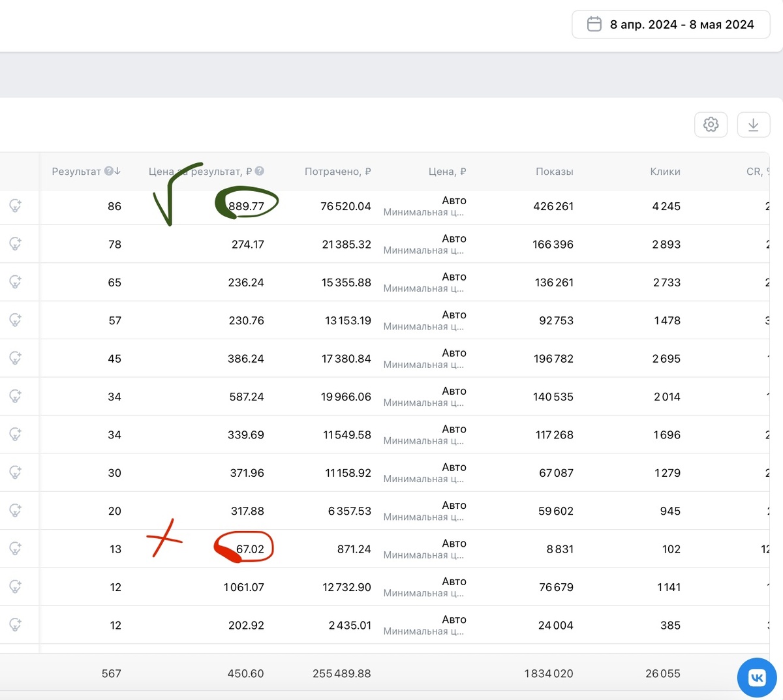
Task: Click lightbulb icon in row with 13 results
Action: [16, 549]
